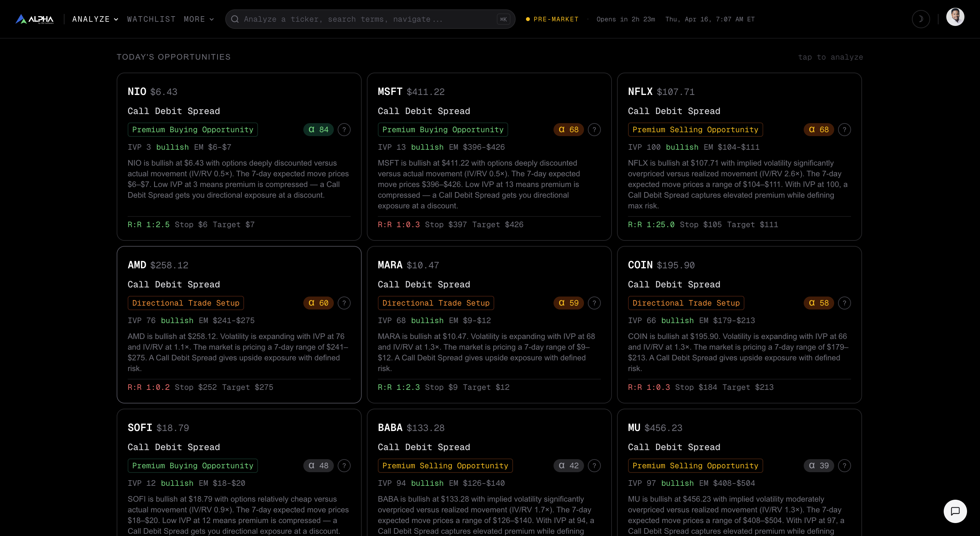The width and height of the screenshot is (980, 536).
Task: Click the tap to analyze link
Action: pyautogui.click(x=831, y=57)
